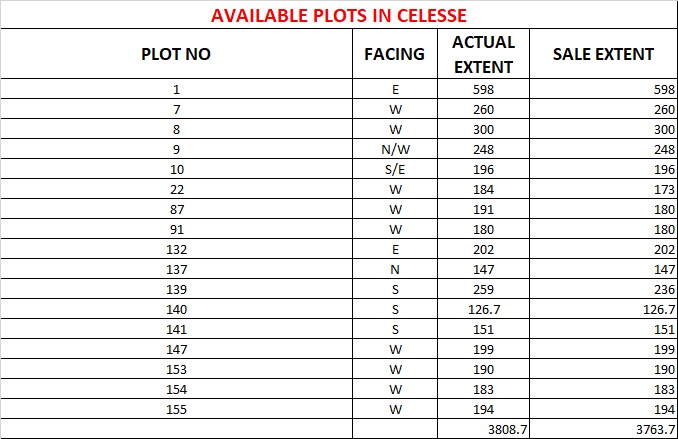Click the S/E facing cell
The image size is (678, 439).
[395, 169]
